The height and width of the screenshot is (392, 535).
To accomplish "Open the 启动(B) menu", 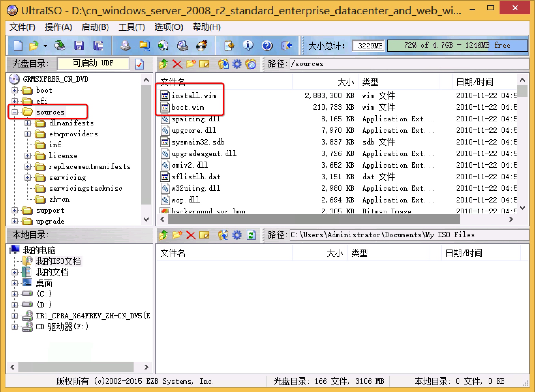I will [x=95, y=27].
